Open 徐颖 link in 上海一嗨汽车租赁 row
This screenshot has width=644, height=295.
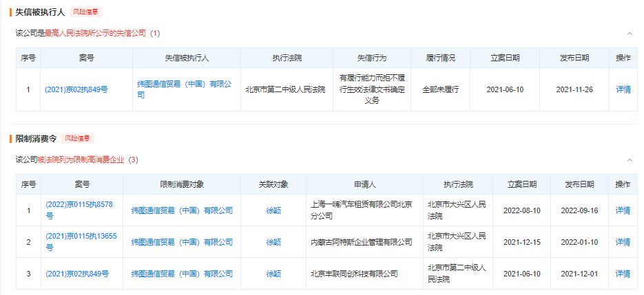273,210
